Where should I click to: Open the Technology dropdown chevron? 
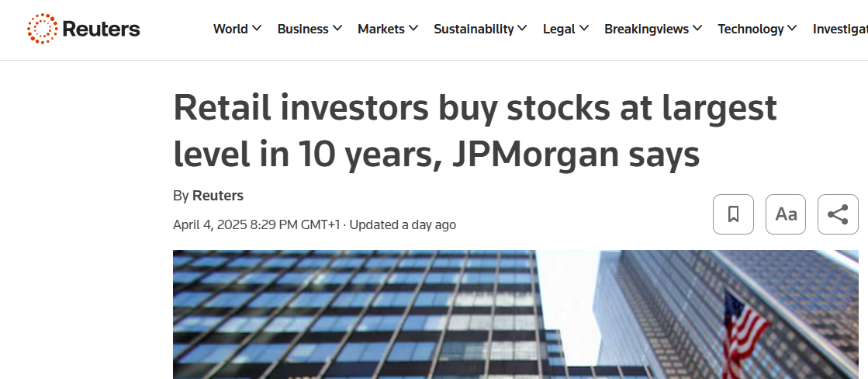pyautogui.click(x=792, y=29)
